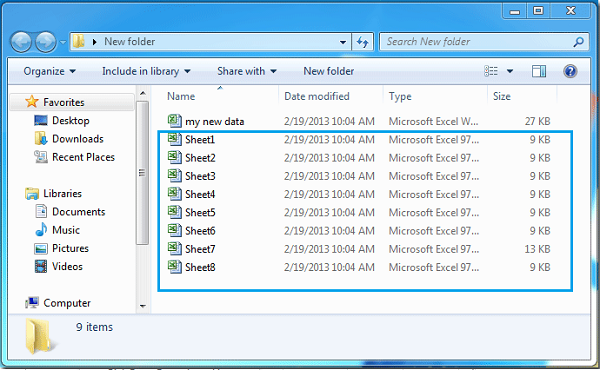The image size is (600, 370).
Task: Click the search magnifier icon
Action: [x=579, y=42]
